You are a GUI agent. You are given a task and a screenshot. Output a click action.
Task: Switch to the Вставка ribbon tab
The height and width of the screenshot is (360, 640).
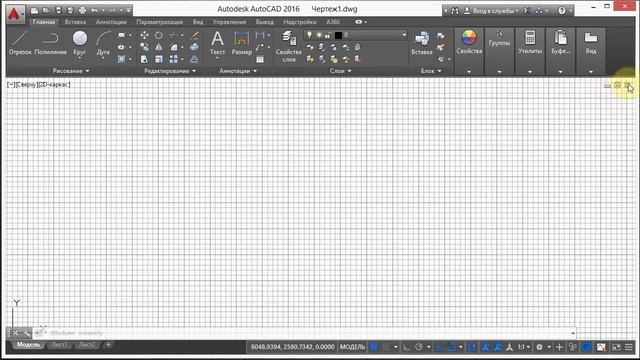coord(75,22)
